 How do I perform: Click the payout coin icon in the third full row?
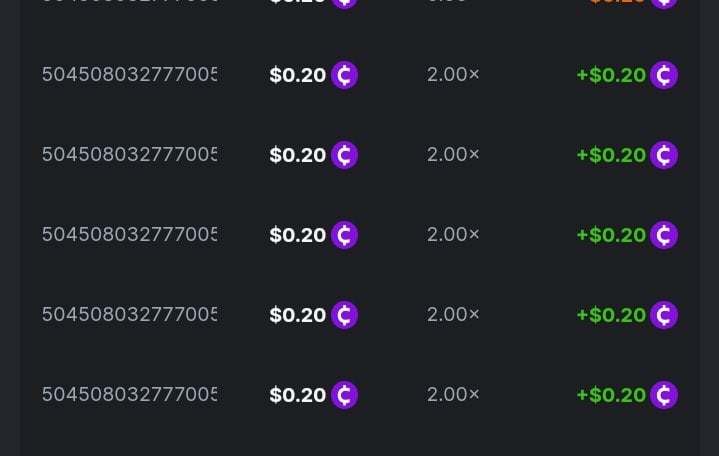pos(664,235)
